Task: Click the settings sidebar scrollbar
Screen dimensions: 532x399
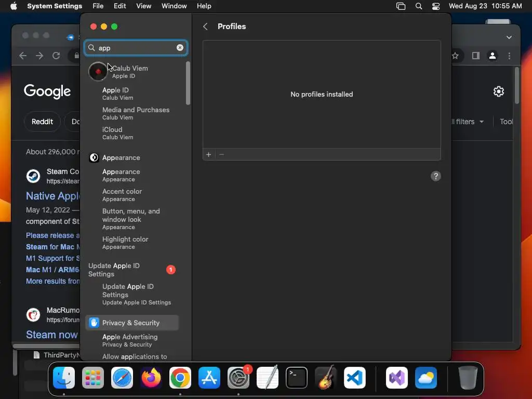Action: tap(188, 83)
